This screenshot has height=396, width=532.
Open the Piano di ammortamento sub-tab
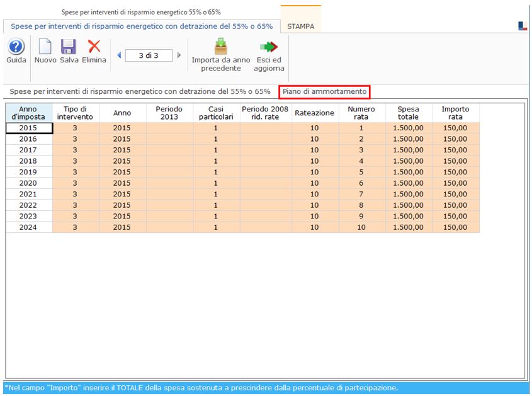pos(324,92)
